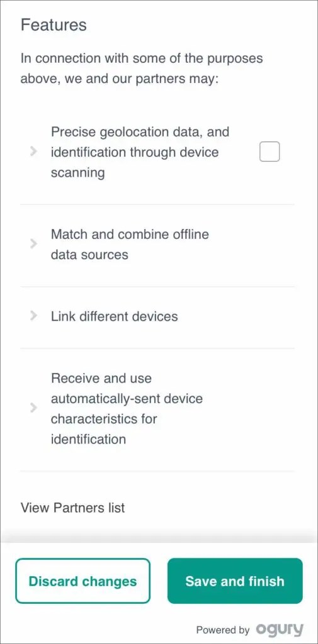Select the automatically-sent device characteristics label
This screenshot has width=318, height=644.
point(127,409)
